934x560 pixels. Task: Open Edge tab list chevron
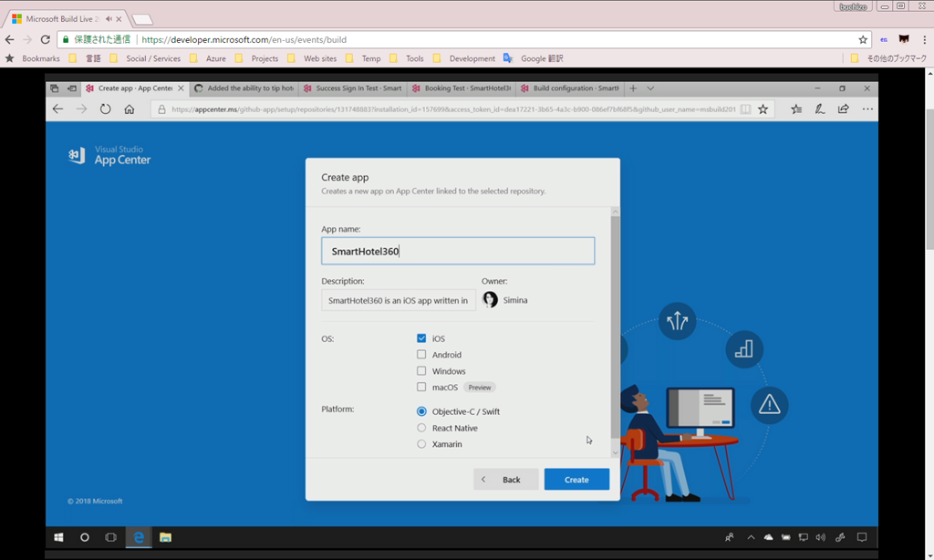coord(650,88)
